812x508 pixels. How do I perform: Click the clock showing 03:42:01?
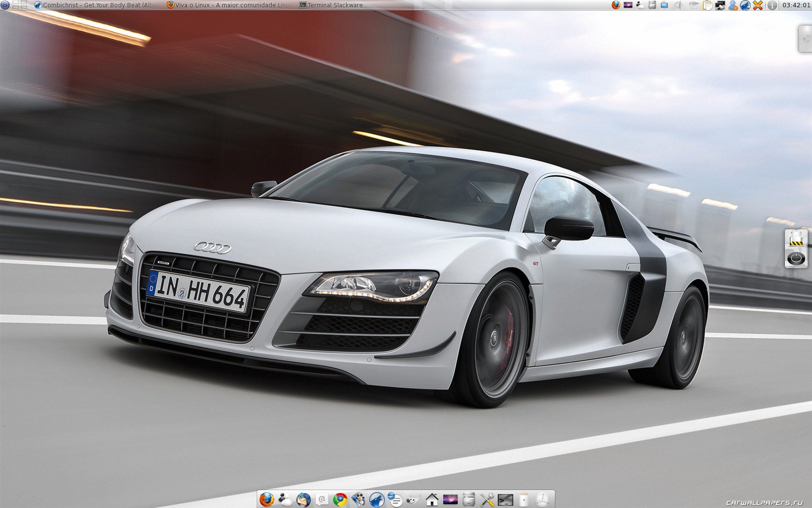[x=796, y=5]
